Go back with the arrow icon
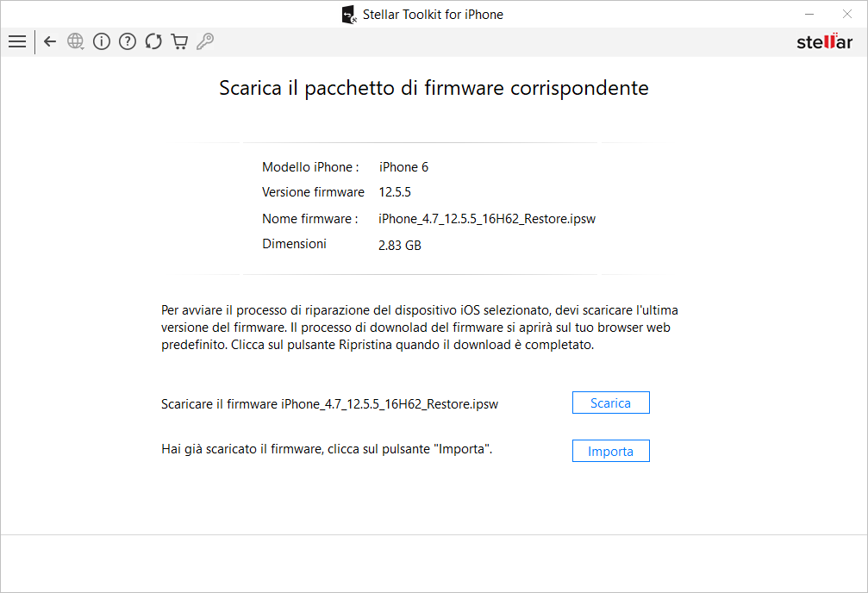The image size is (868, 593). click(50, 41)
